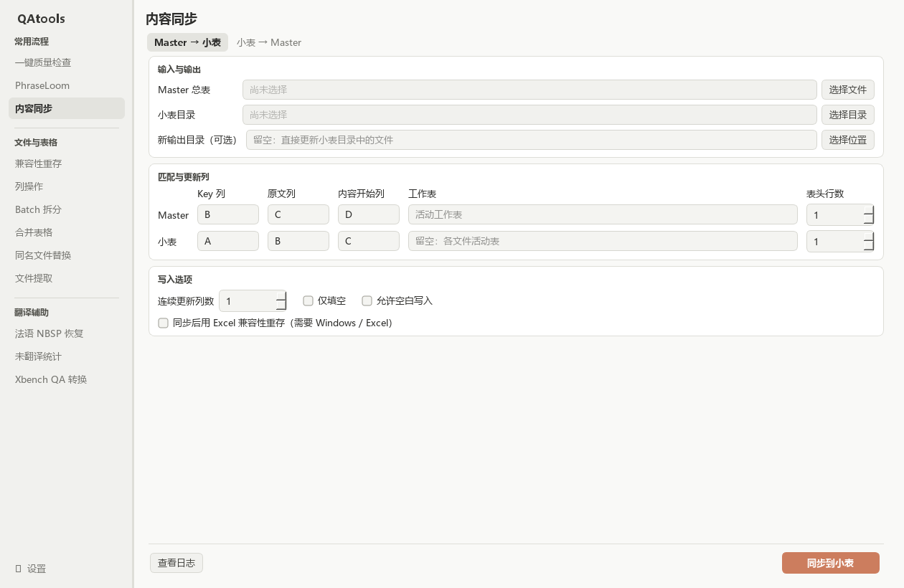The height and width of the screenshot is (588, 904).
Task: Increase the 连续更新列数 spinner value
Action: click(281, 296)
